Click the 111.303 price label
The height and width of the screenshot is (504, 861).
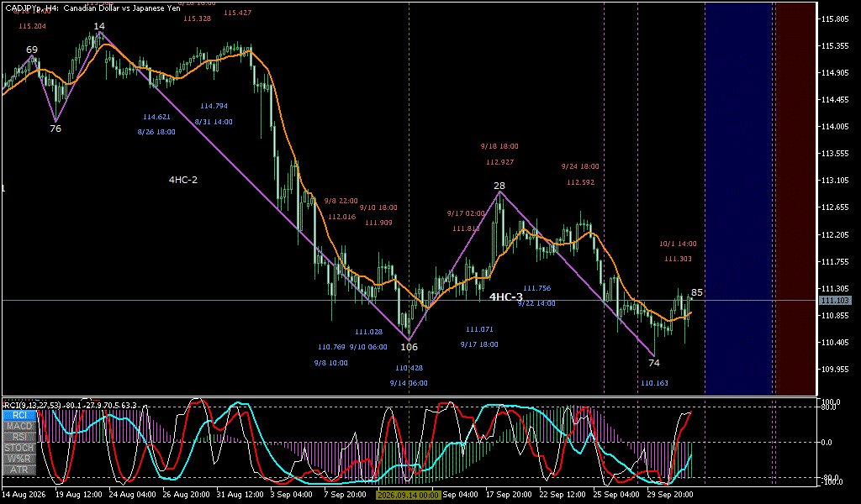(x=679, y=259)
